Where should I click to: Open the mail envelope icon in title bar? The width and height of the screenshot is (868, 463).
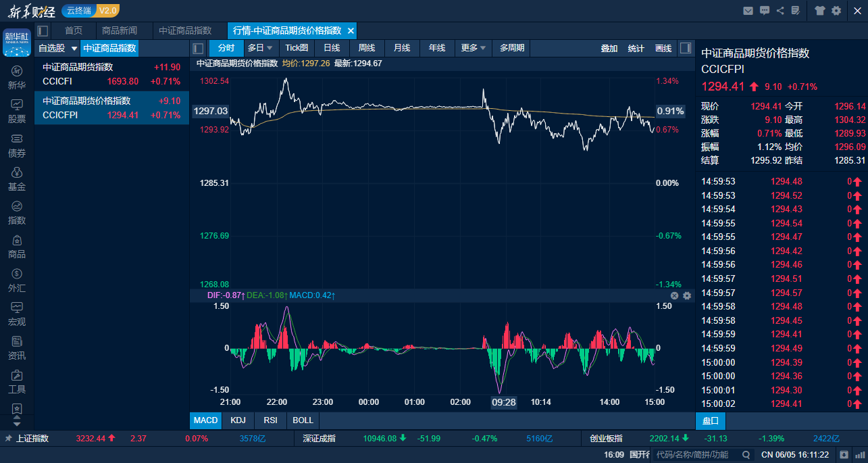pos(748,10)
